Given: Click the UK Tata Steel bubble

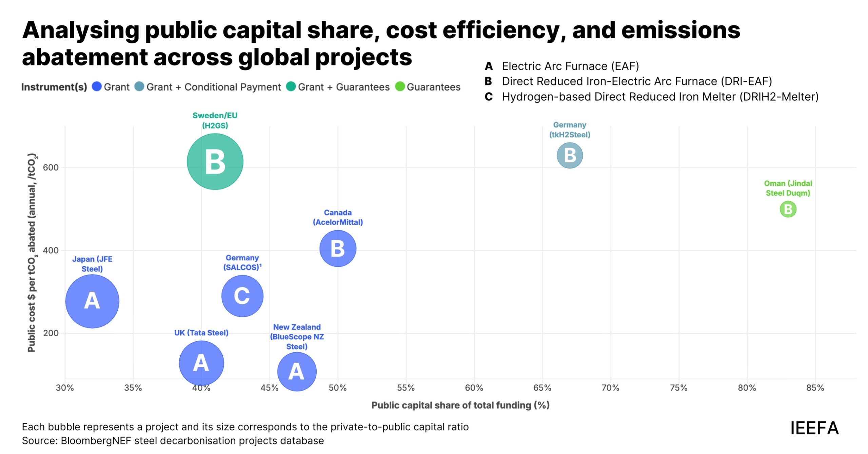Looking at the screenshot, I should (201, 363).
